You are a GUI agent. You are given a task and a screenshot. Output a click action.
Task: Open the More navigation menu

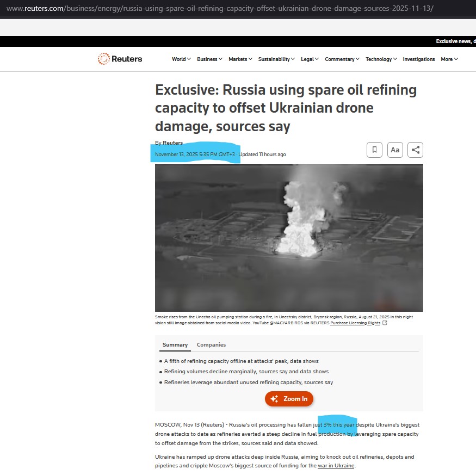point(449,59)
